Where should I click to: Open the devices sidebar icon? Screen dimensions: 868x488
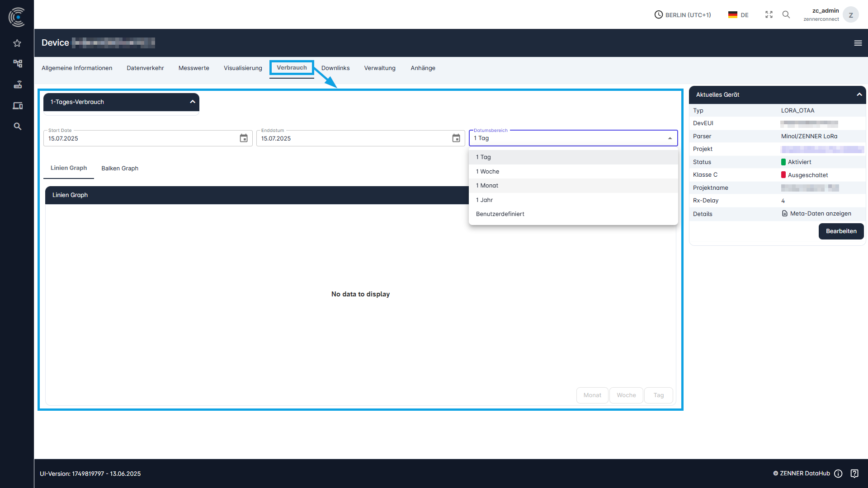pos(17,106)
